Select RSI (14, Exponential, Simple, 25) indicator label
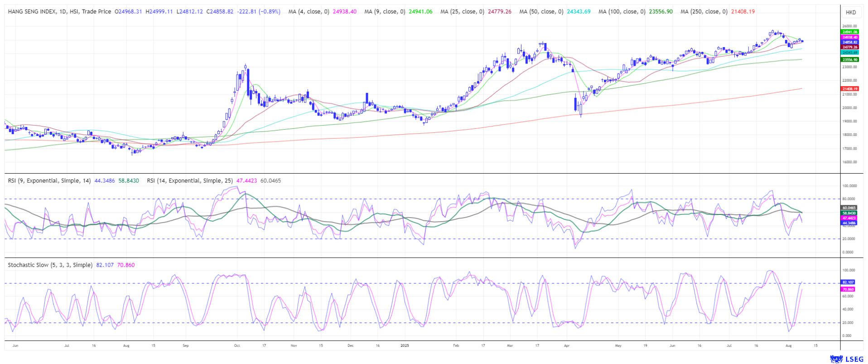 pyautogui.click(x=190, y=181)
